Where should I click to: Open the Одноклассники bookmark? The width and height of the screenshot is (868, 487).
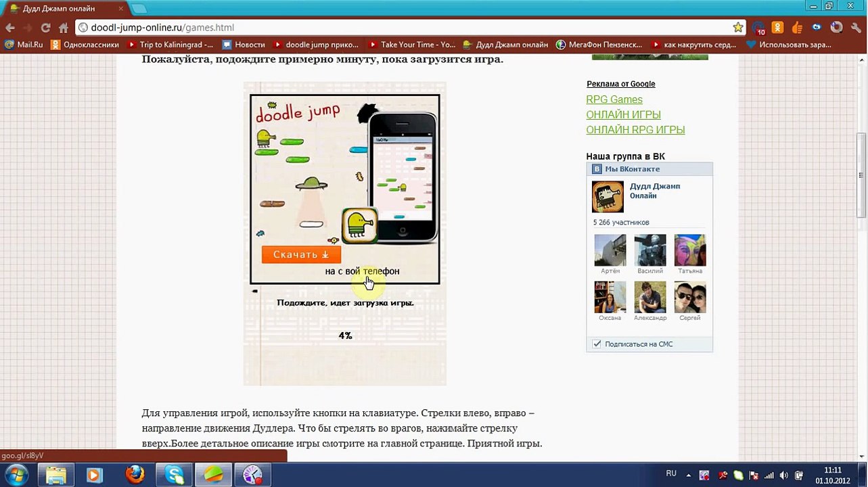pos(85,45)
